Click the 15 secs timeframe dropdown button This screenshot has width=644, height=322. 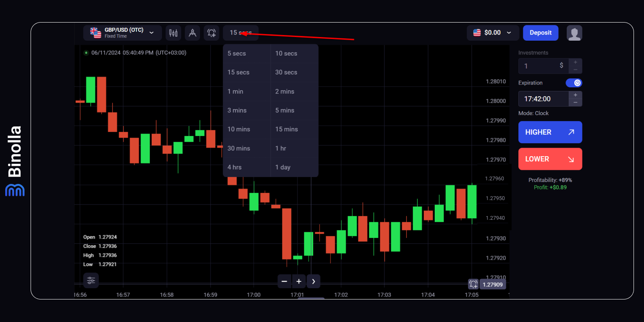(x=240, y=33)
